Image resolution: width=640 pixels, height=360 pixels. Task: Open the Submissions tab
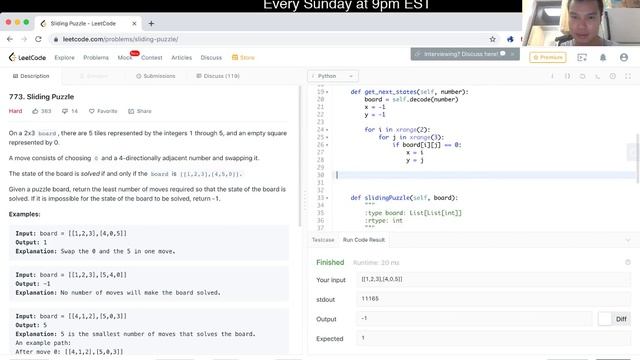tap(156, 76)
